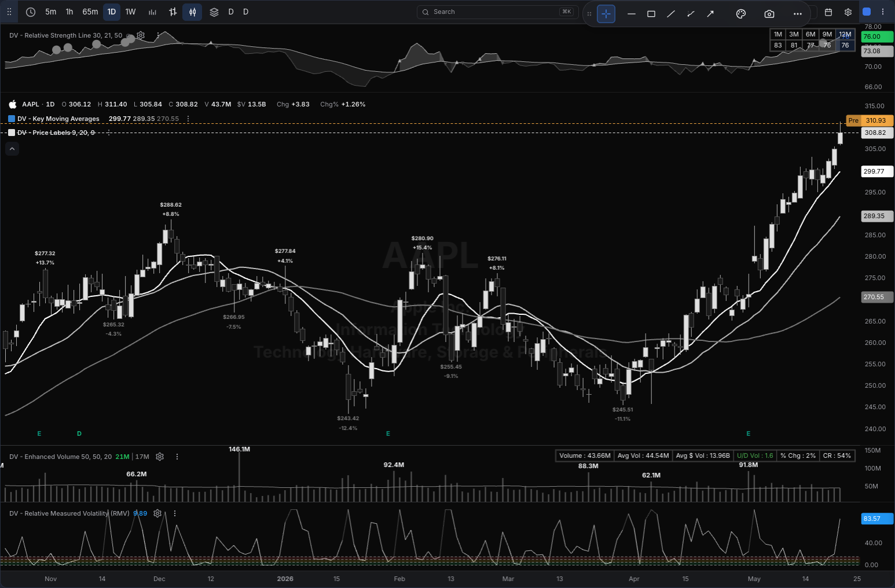This screenshot has width=895, height=588.
Task: Open Enhanced Volume settings gear
Action: pos(160,457)
